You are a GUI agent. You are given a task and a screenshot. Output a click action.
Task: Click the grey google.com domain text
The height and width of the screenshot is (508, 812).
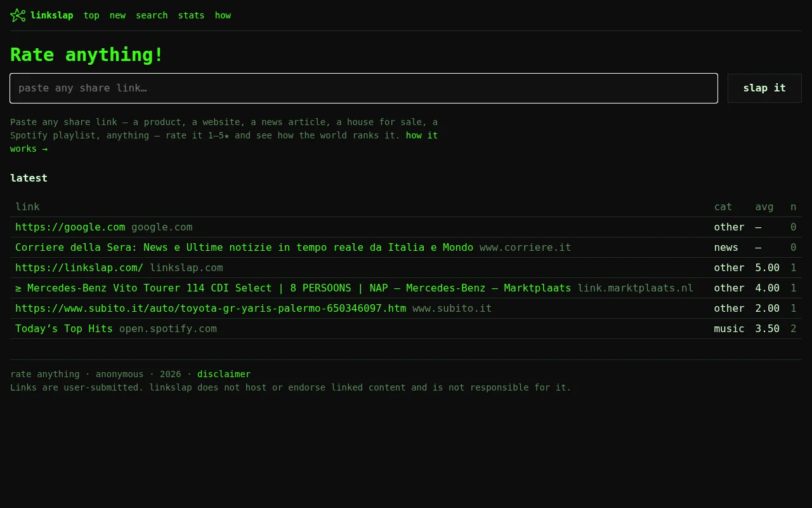click(162, 227)
